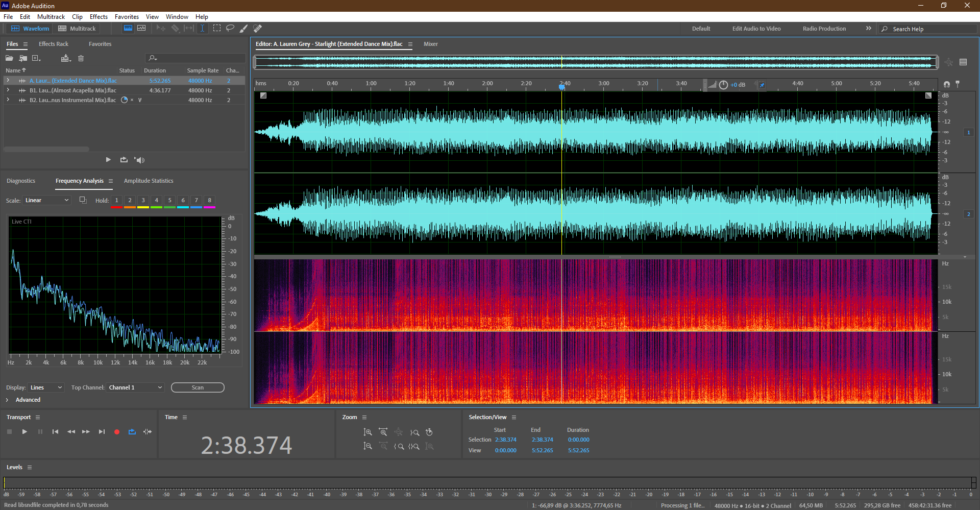This screenshot has height=510, width=980.
Task: Click Zoom Out Amplitude icon
Action: 367,446
